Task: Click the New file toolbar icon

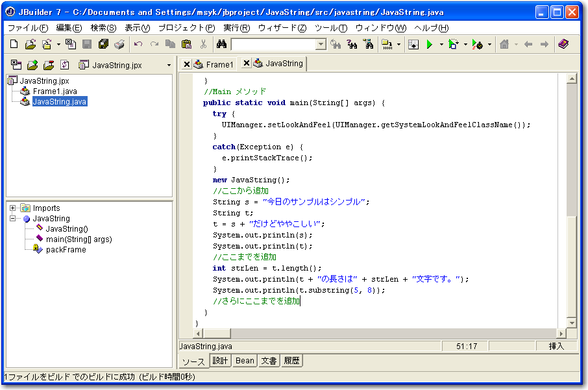Action: [x=14, y=44]
